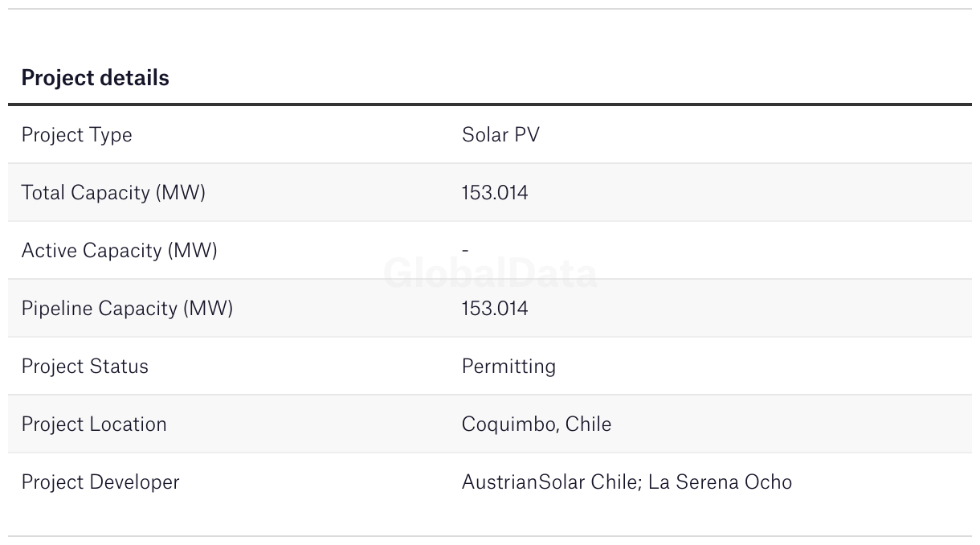Click the Project details heading
The width and height of the screenshot is (980, 545).
click(x=95, y=78)
